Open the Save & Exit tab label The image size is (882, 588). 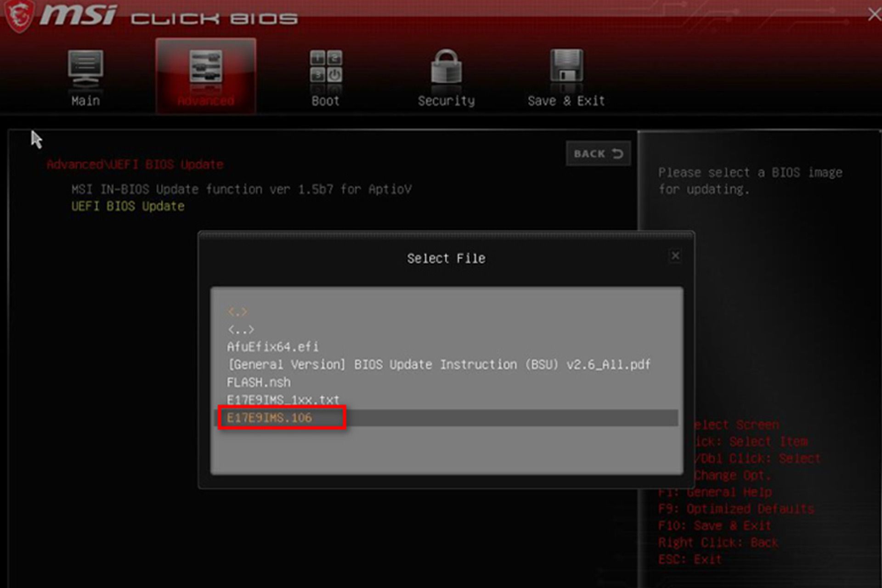pyautogui.click(x=566, y=101)
